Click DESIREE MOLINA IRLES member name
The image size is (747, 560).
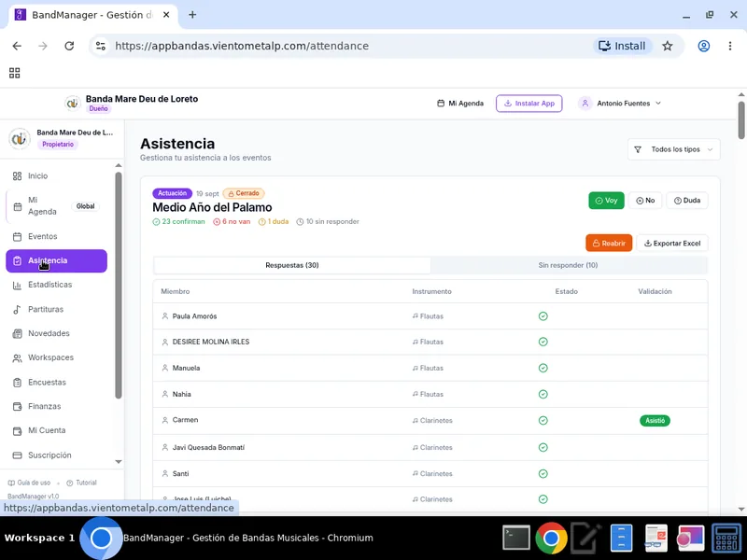coord(211,342)
